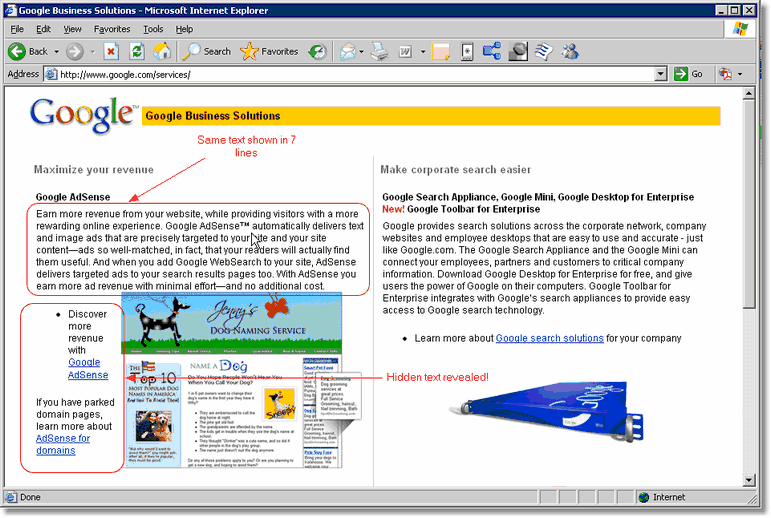Screen dimensions: 771x518
Task: Open the View menu
Action: (x=72, y=29)
